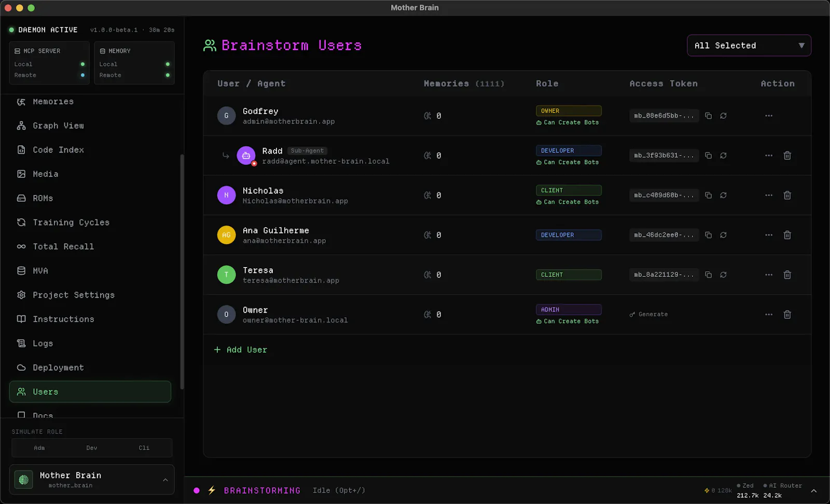Screen dimensions: 830x504
Task: Regenerate Ana Guilherme's access token
Action: pyautogui.click(x=723, y=235)
